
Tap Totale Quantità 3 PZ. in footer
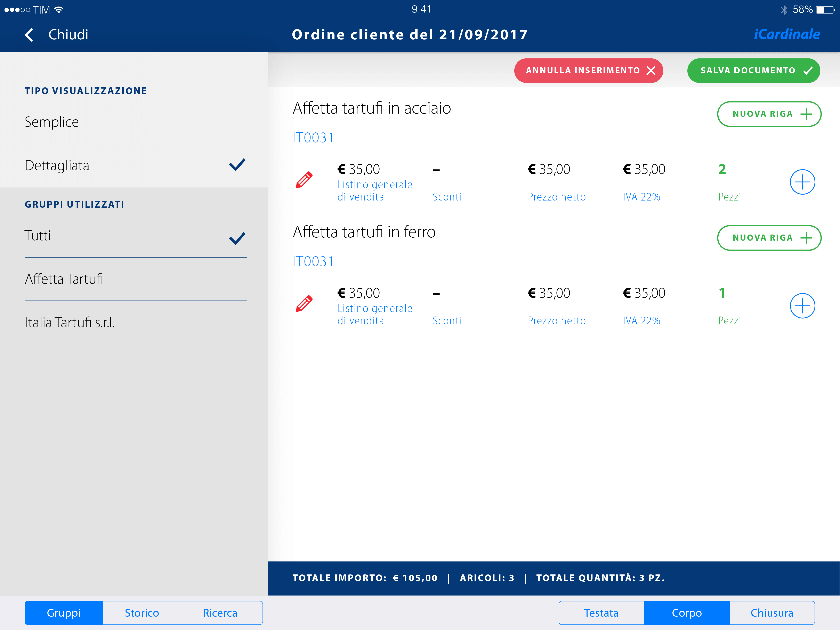click(x=600, y=578)
